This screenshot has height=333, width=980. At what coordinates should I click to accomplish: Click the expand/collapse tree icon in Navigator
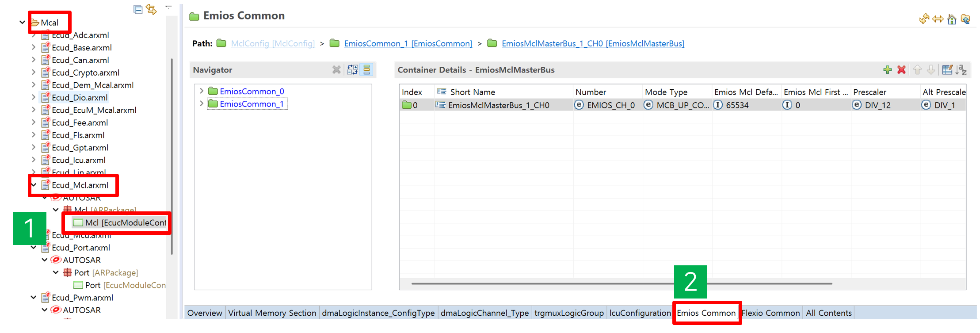point(352,70)
